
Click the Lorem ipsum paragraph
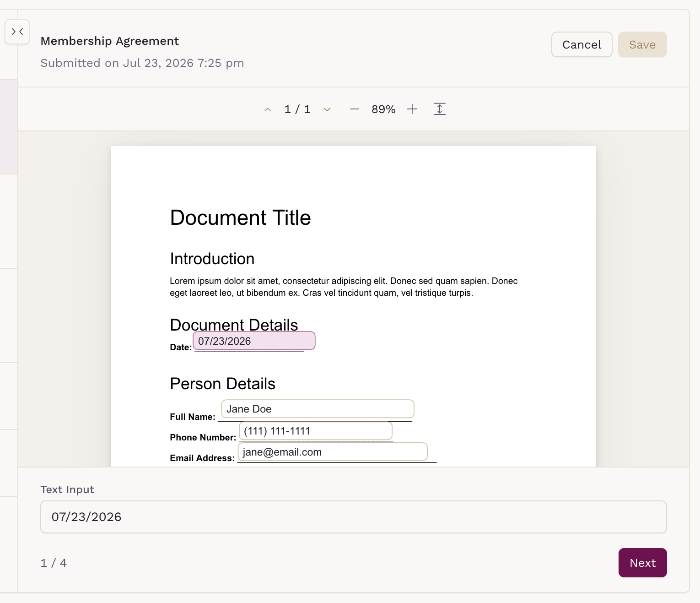click(344, 287)
